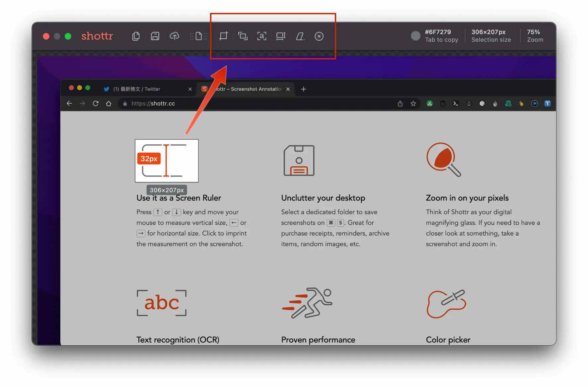This screenshot has width=588, height=387.
Task: Click the green snail extension icon
Action: point(508,104)
